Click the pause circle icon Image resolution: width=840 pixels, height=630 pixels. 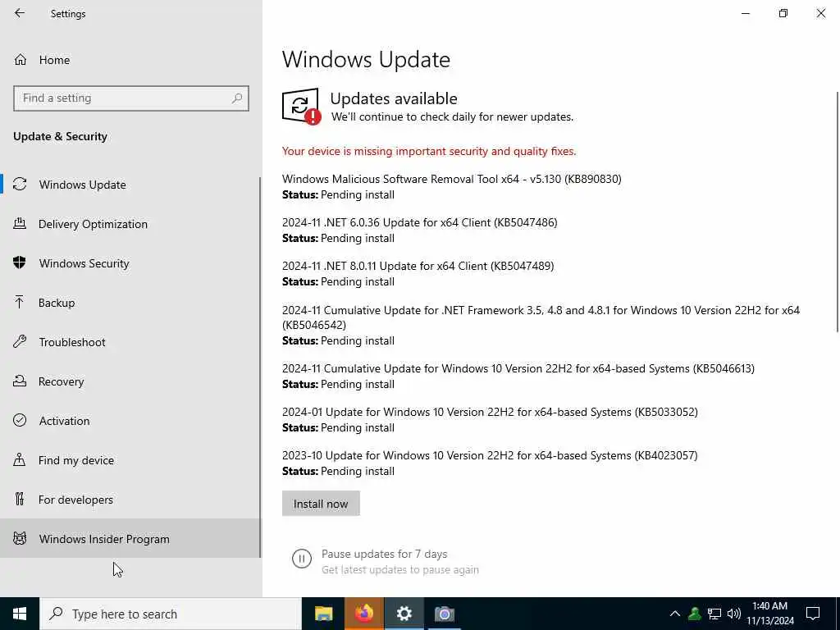click(x=302, y=559)
